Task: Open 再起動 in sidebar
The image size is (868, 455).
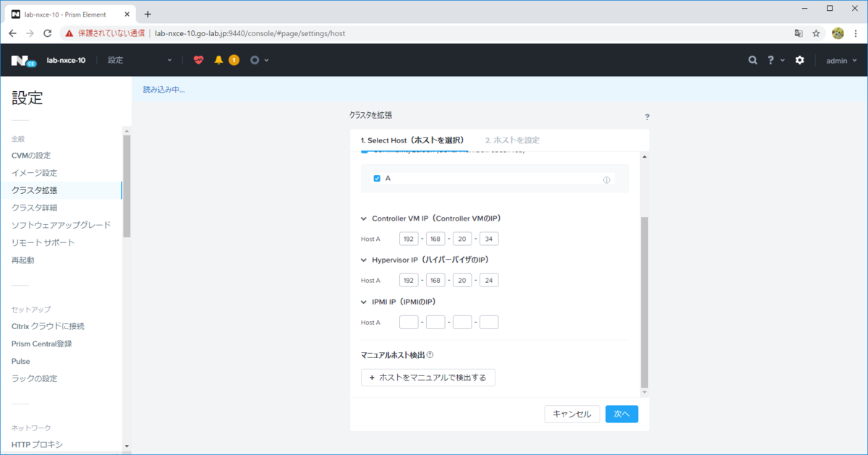Action: coord(22,260)
